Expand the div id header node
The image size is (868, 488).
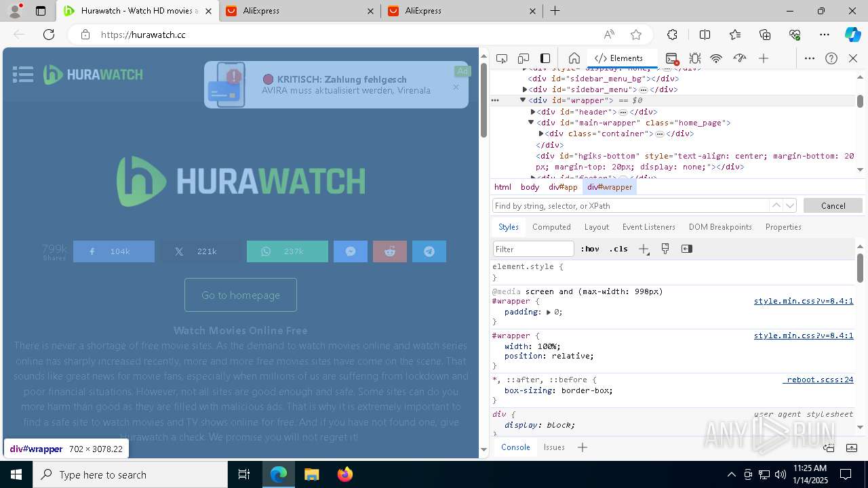click(x=533, y=112)
